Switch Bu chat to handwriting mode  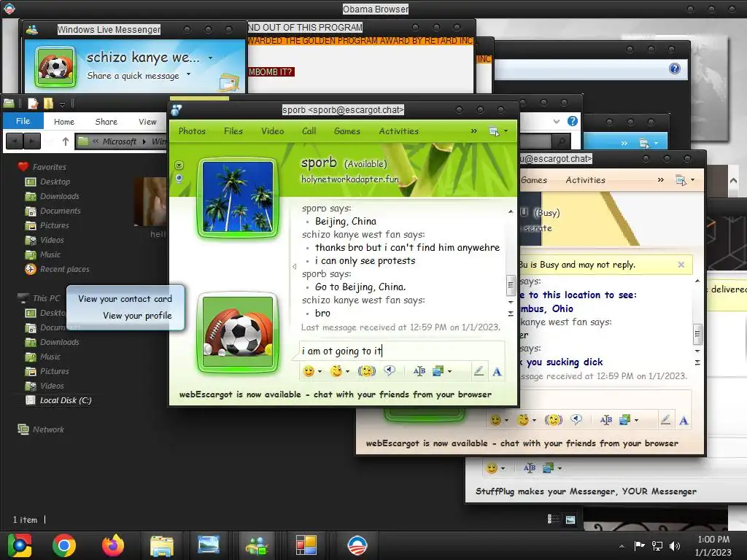665,420
